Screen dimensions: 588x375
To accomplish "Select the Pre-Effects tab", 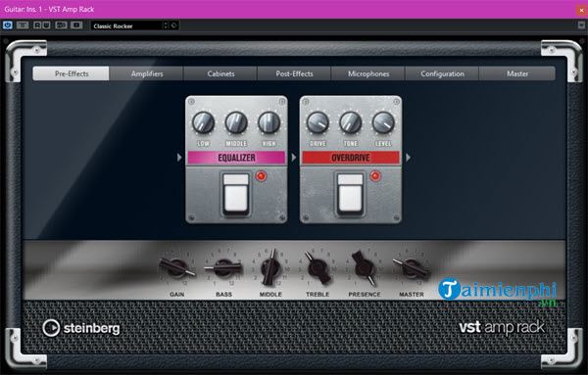I will click(72, 73).
